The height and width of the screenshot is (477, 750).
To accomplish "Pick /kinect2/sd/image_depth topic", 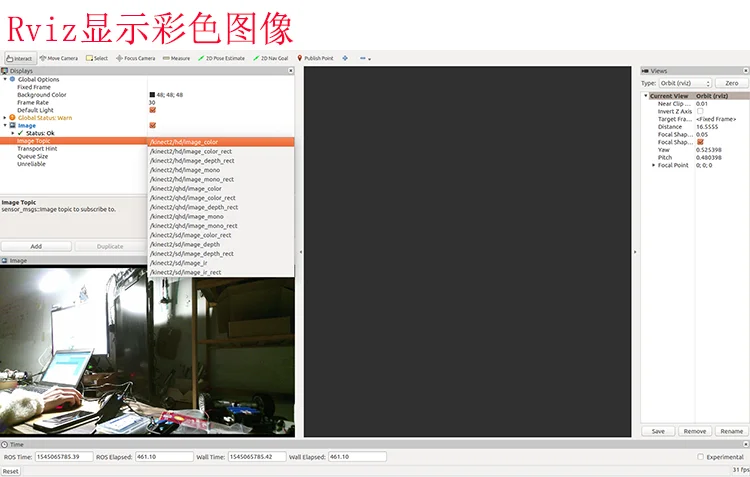I will point(221,244).
